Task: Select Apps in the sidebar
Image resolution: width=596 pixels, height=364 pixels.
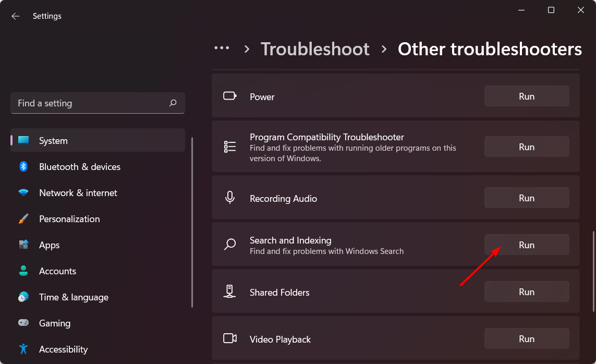Action: click(x=98, y=245)
